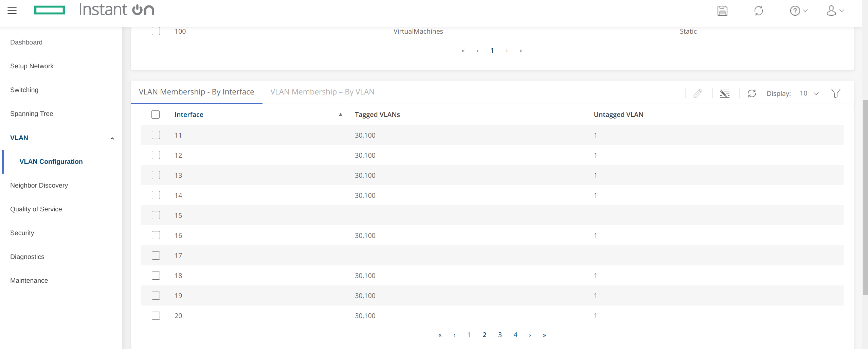The height and width of the screenshot is (349, 868).
Task: Collapse the VLAN section in the sidebar
Action: pyautogui.click(x=112, y=138)
